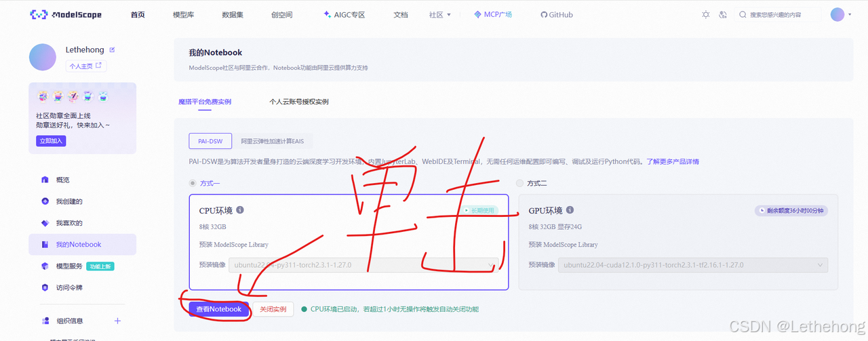Open the user avatar in the top bar
The width and height of the screenshot is (868, 341).
point(837,14)
